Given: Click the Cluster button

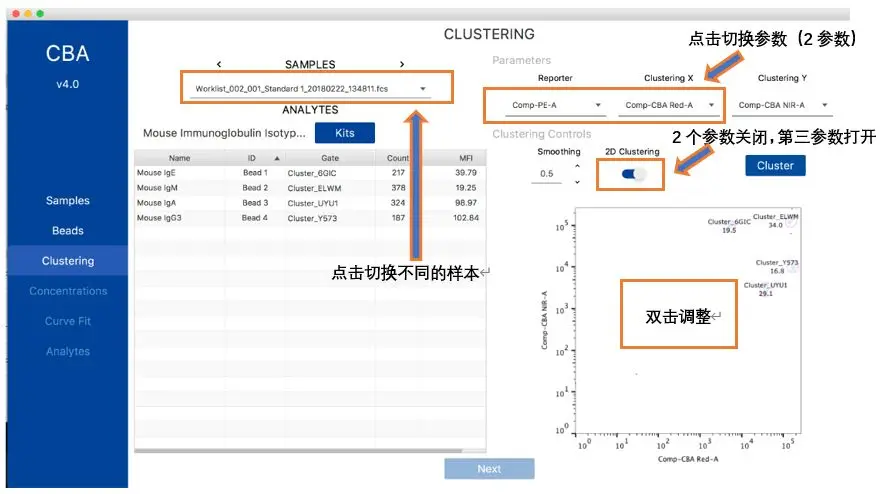Looking at the screenshot, I should click(775, 166).
